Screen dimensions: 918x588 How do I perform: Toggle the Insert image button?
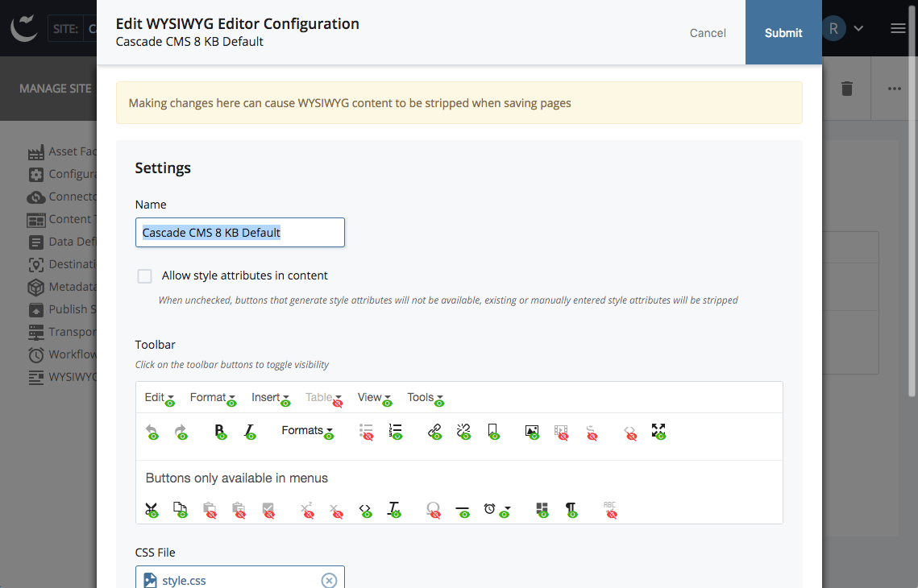tap(532, 432)
